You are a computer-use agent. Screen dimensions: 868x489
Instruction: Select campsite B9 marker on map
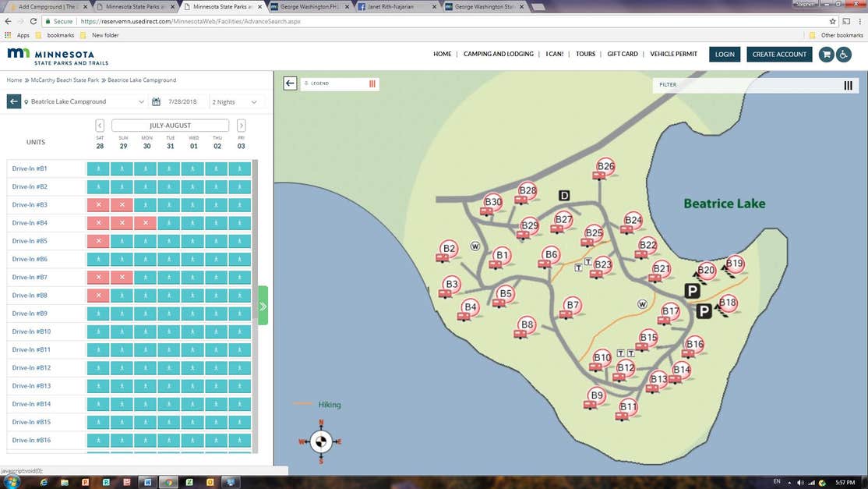tap(597, 396)
